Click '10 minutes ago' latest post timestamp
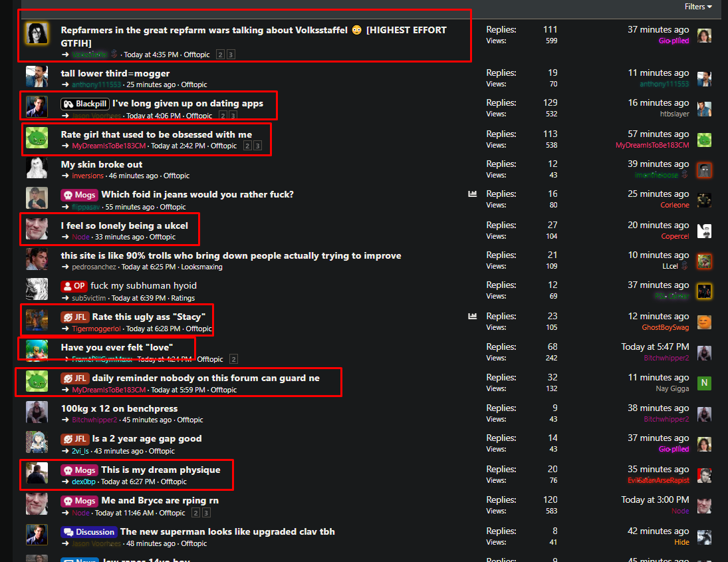The height and width of the screenshot is (562, 728). (658, 255)
